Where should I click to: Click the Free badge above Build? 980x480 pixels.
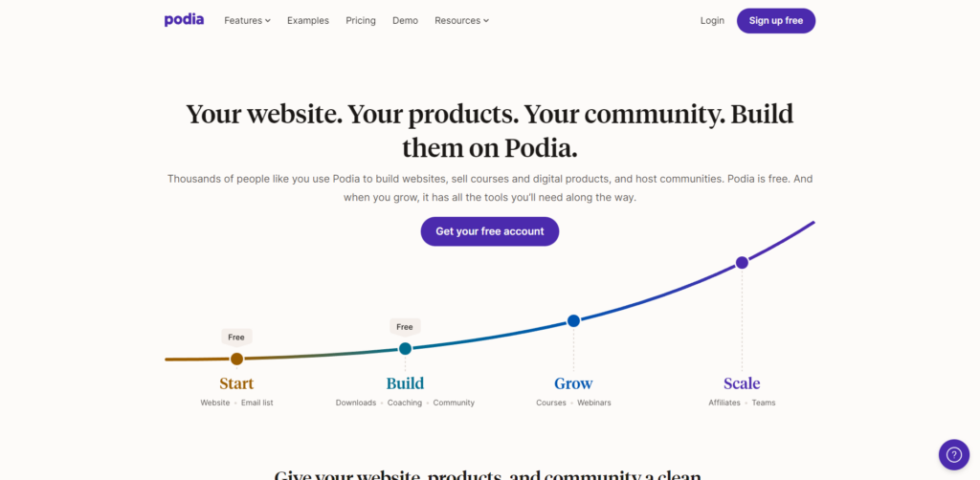coord(405,327)
